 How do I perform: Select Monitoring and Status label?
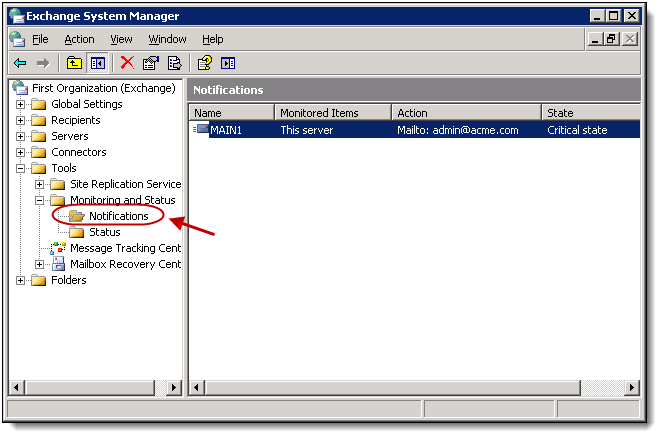point(122,200)
